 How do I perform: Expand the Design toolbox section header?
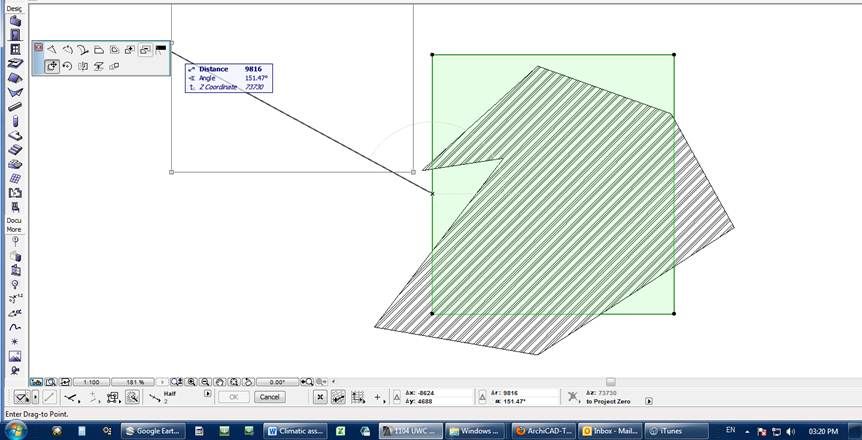pyautogui.click(x=14, y=9)
